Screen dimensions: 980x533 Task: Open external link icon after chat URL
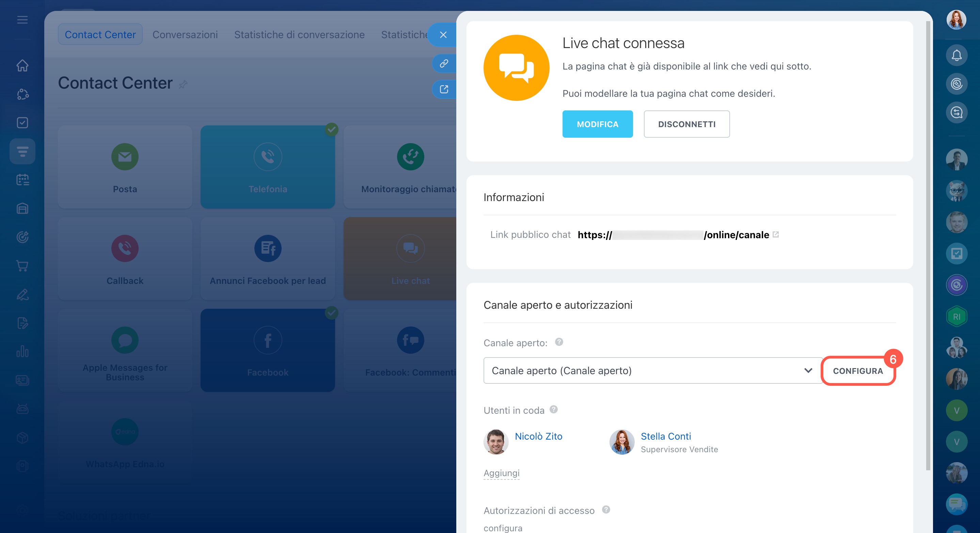tap(776, 234)
